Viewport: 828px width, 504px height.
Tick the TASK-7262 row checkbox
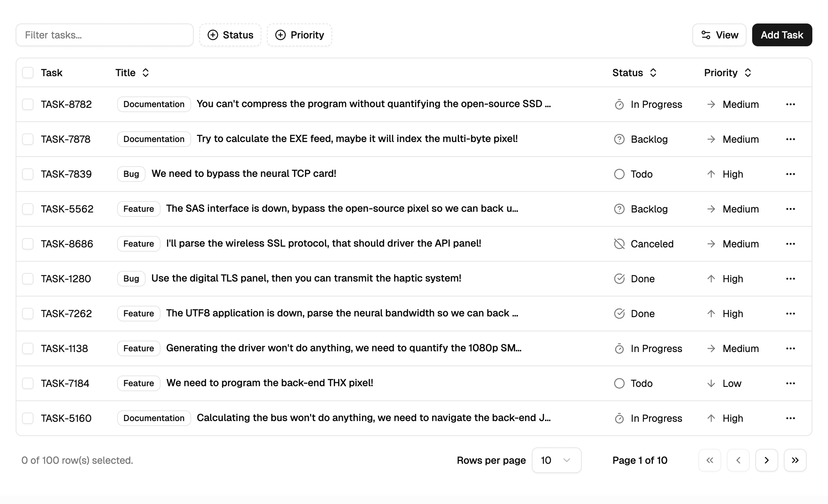[28, 314]
